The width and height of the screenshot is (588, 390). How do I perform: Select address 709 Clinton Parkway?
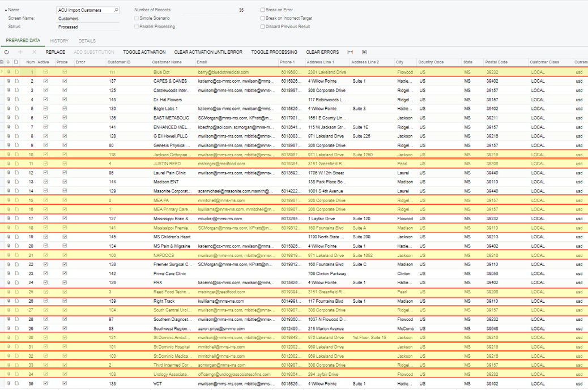(327, 273)
